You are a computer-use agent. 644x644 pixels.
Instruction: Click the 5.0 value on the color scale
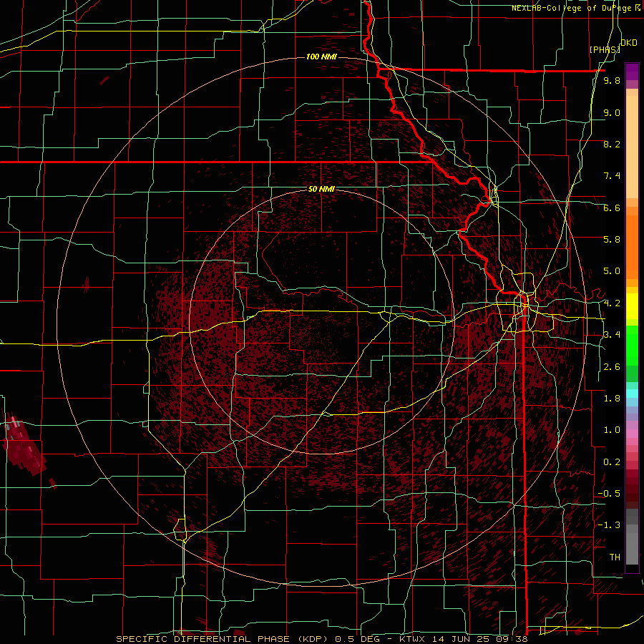612,271
